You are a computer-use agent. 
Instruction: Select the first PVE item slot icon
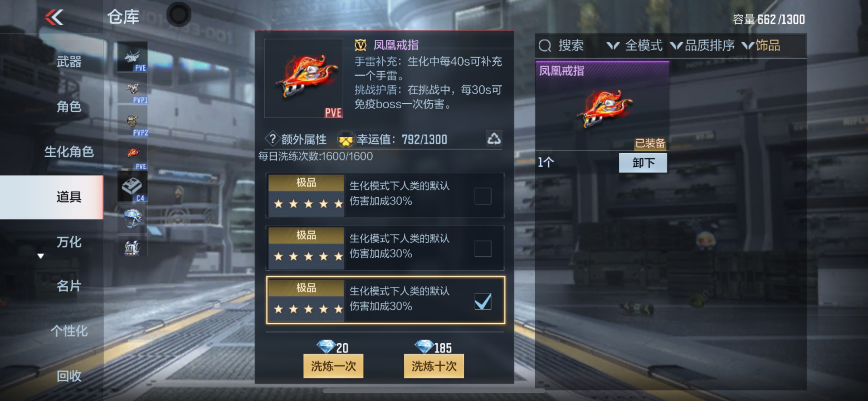[x=132, y=56]
